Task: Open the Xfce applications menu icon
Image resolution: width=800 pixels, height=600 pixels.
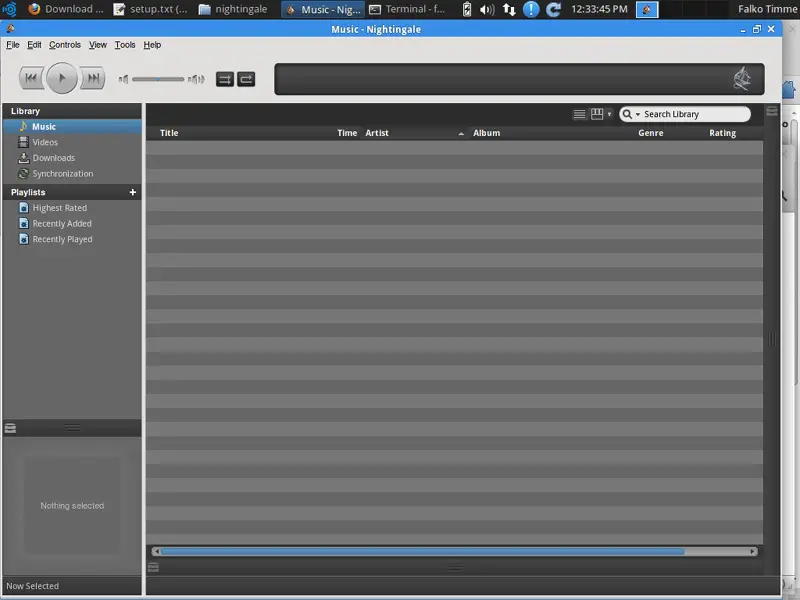Action: [10, 9]
